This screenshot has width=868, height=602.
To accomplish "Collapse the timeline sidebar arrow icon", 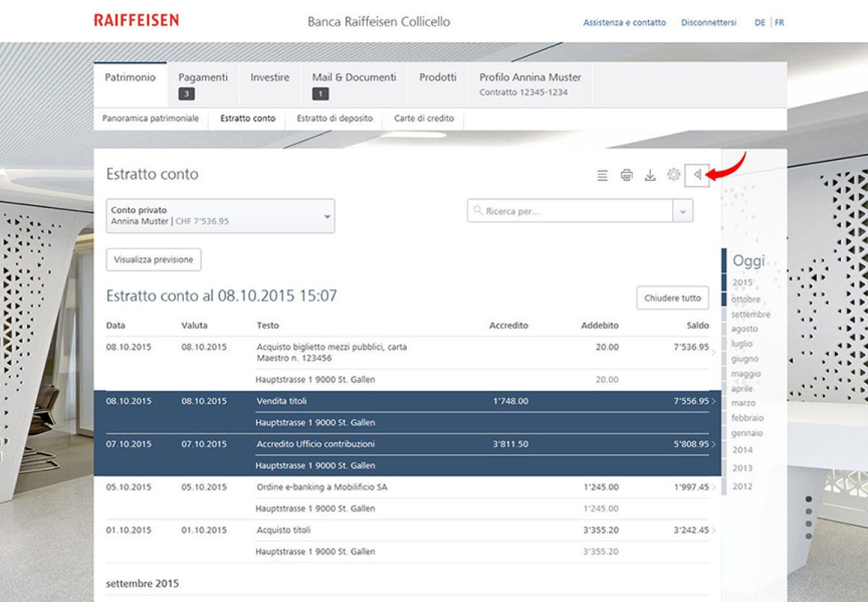I will [x=697, y=175].
